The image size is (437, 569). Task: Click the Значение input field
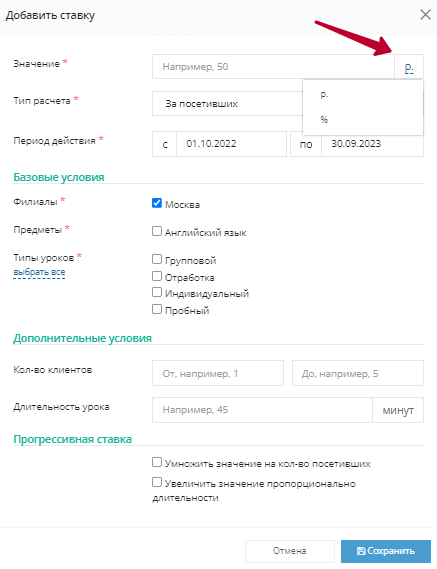click(273, 67)
